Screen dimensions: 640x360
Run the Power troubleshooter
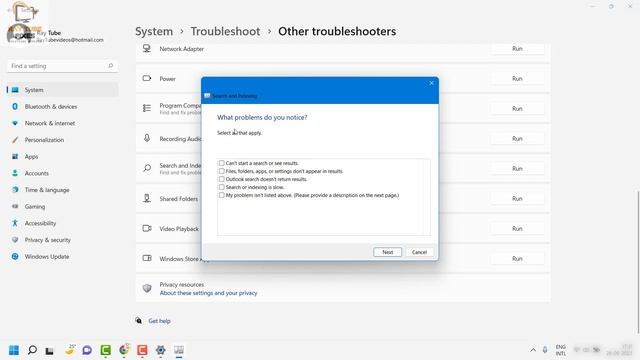pos(517,78)
